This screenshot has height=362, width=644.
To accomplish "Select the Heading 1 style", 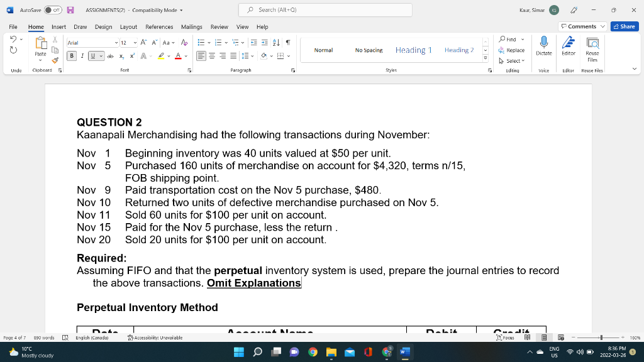I will pyautogui.click(x=413, y=50).
